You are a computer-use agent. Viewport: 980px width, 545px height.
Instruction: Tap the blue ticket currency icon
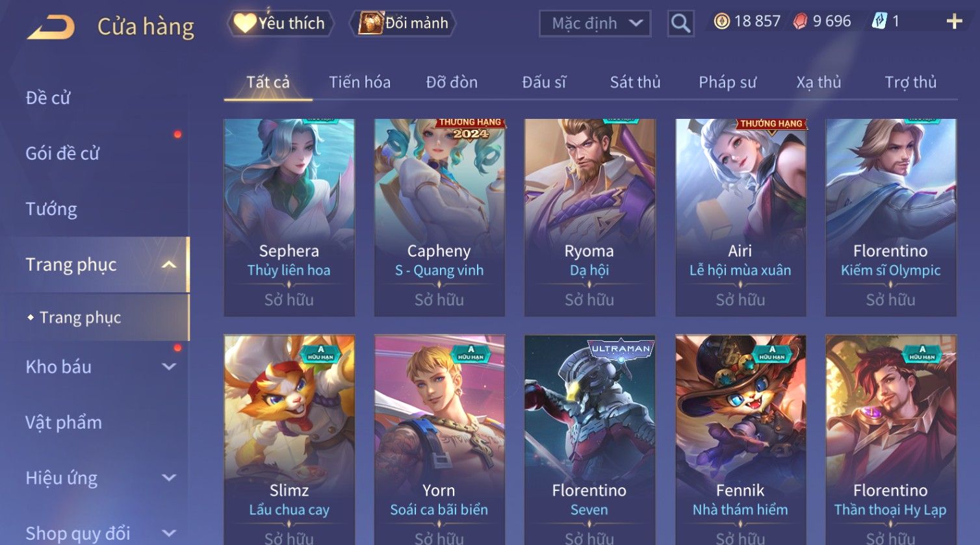click(879, 21)
